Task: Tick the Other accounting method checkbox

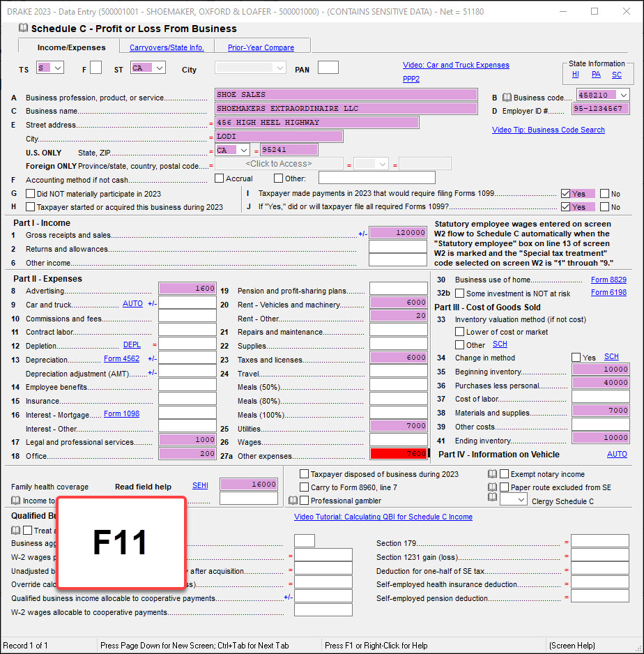Action: pyautogui.click(x=279, y=178)
